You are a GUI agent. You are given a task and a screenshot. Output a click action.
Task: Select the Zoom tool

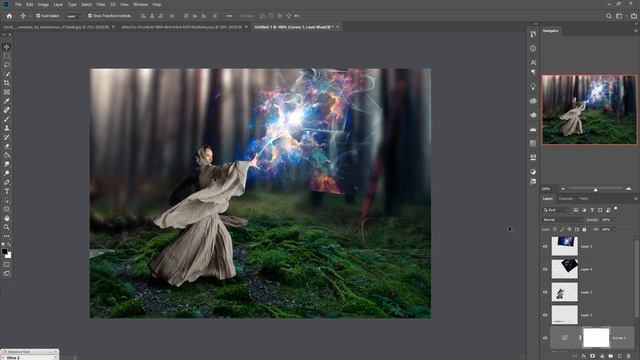pyautogui.click(x=7, y=227)
